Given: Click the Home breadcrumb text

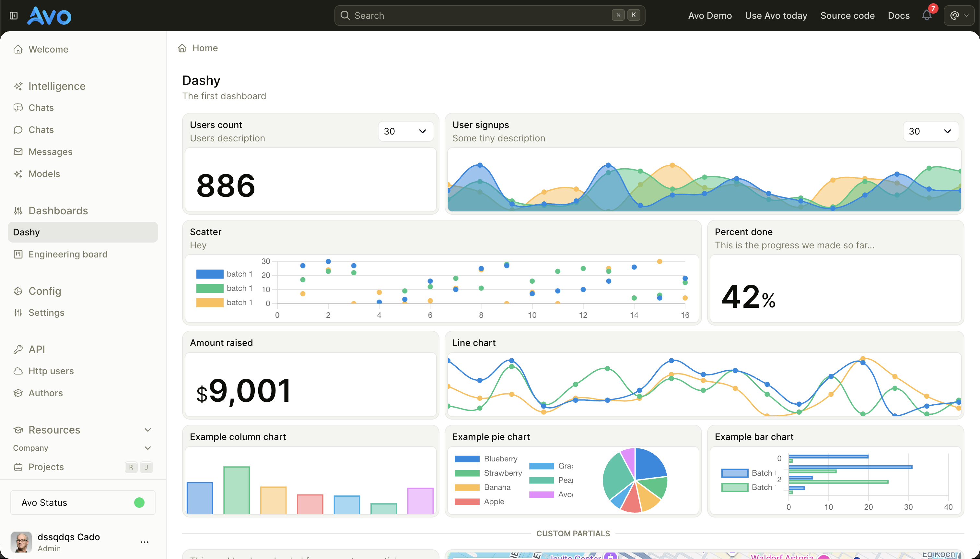Looking at the screenshot, I should [x=205, y=48].
